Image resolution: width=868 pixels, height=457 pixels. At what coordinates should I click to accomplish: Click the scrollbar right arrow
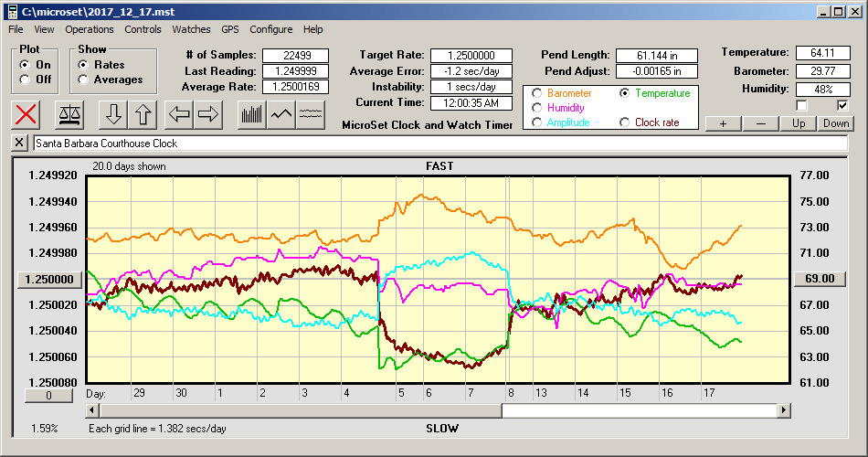point(783,410)
